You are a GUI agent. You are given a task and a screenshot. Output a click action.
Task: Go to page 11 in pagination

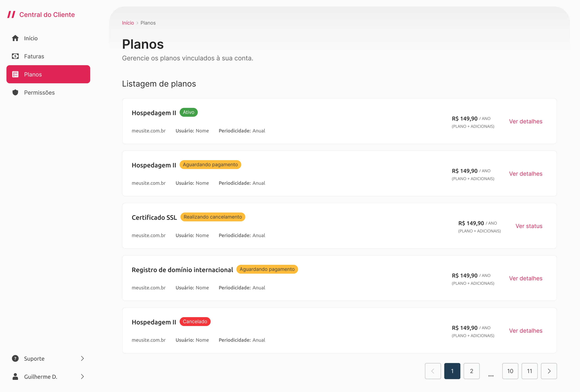click(530, 371)
